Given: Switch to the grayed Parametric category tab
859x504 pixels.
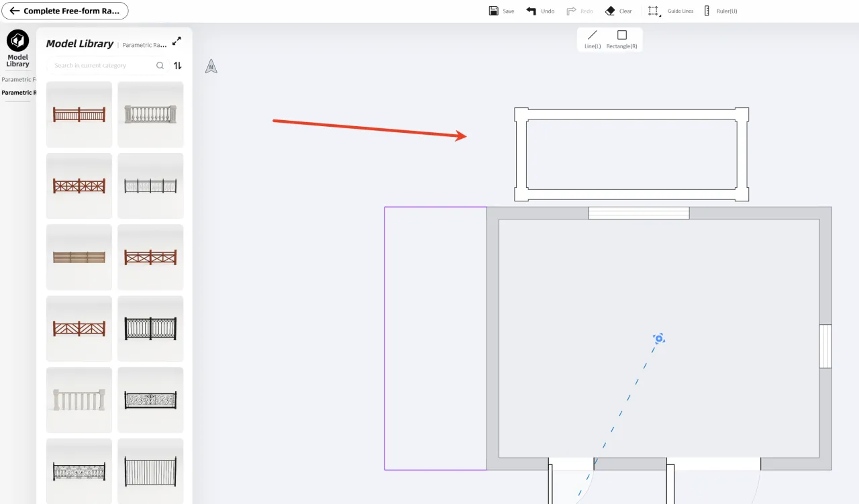Looking at the screenshot, I should [x=18, y=79].
